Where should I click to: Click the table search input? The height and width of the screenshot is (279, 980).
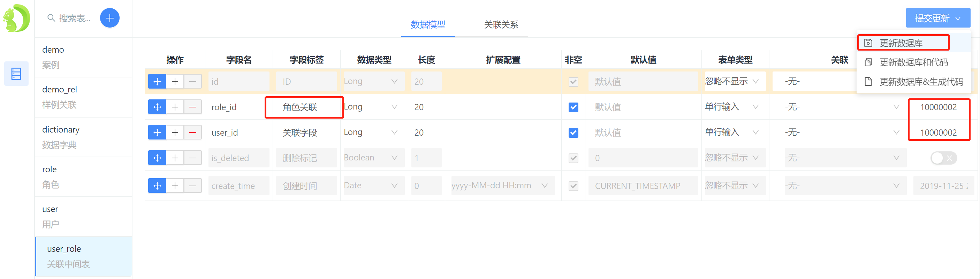75,18
